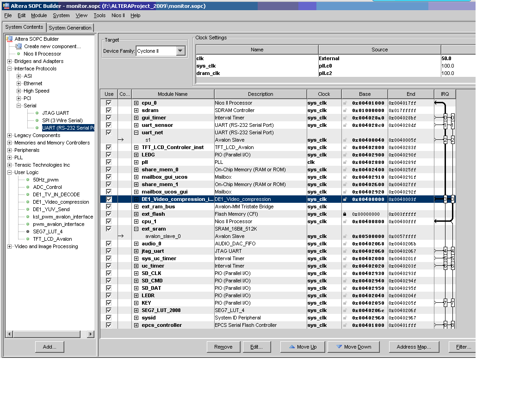The width and height of the screenshot is (532, 394).
Task: Click the Remove button
Action: pyautogui.click(x=223, y=347)
